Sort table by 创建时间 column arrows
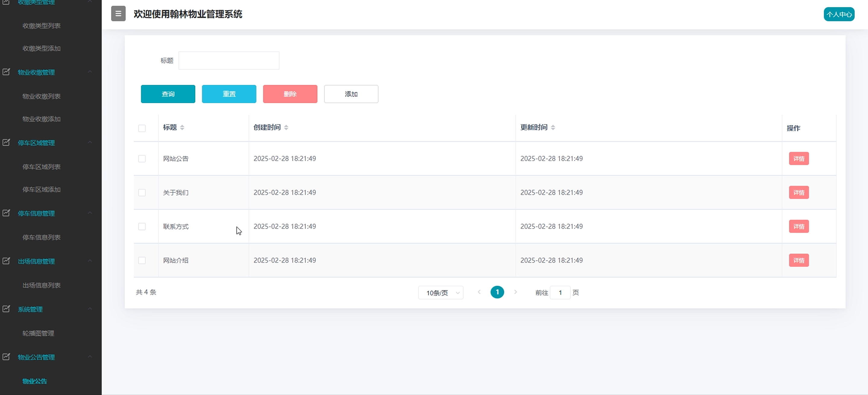Screen dimensions: 868x395 tap(286, 128)
